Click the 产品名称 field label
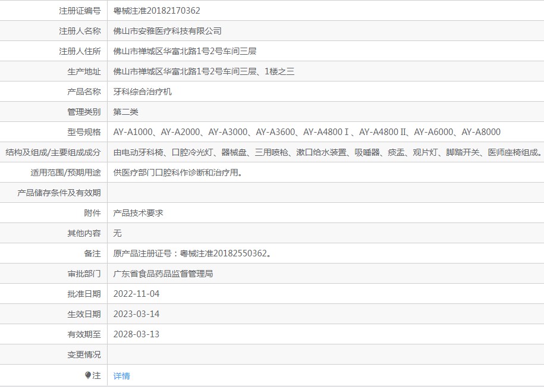The width and height of the screenshot is (544, 392). click(84, 92)
